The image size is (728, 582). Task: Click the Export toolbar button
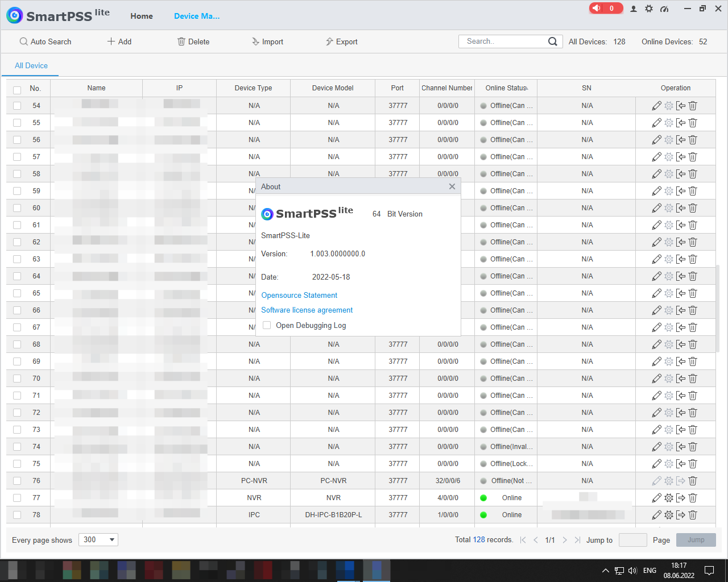341,41
